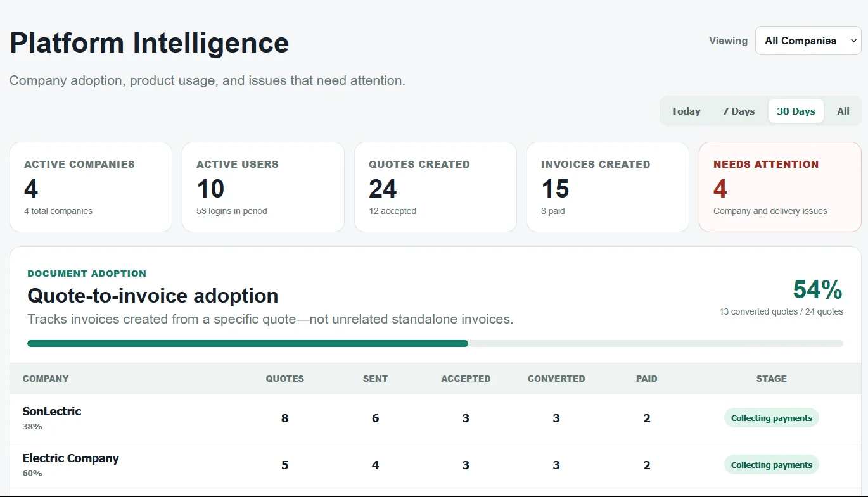Click the DOCUMENT ADOPTION label
This screenshot has width=868, height=497.
pos(87,274)
